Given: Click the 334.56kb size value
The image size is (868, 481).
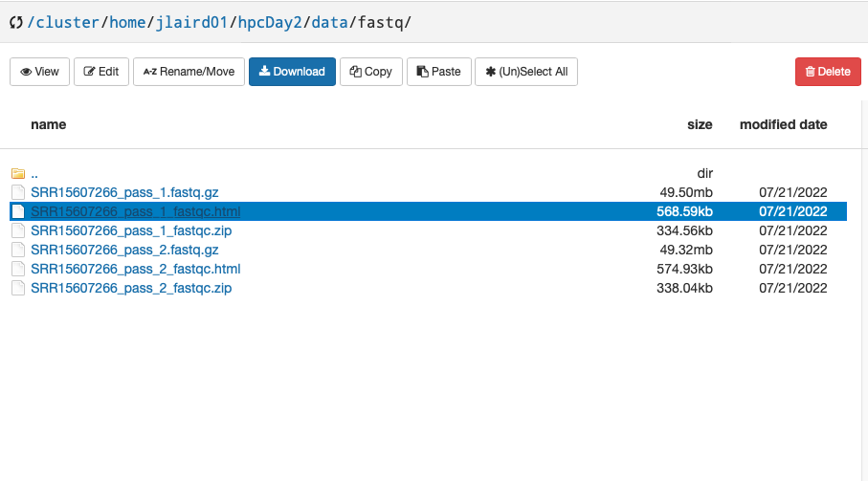Looking at the screenshot, I should pos(685,230).
